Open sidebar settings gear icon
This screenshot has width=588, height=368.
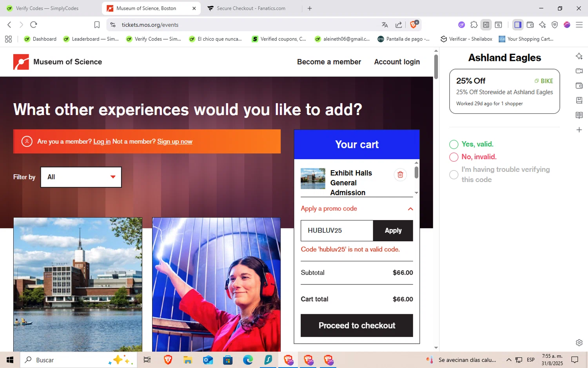click(x=579, y=342)
